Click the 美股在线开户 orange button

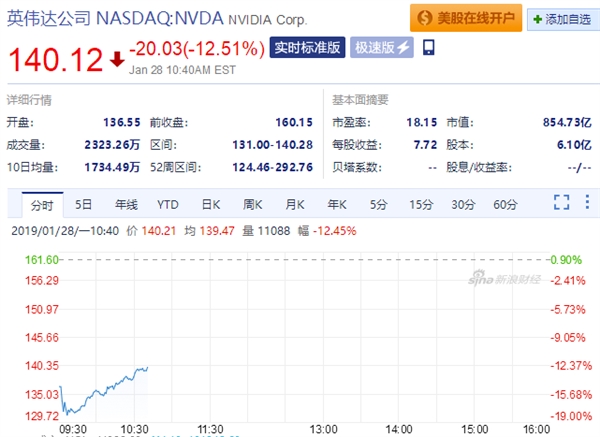tap(462, 19)
